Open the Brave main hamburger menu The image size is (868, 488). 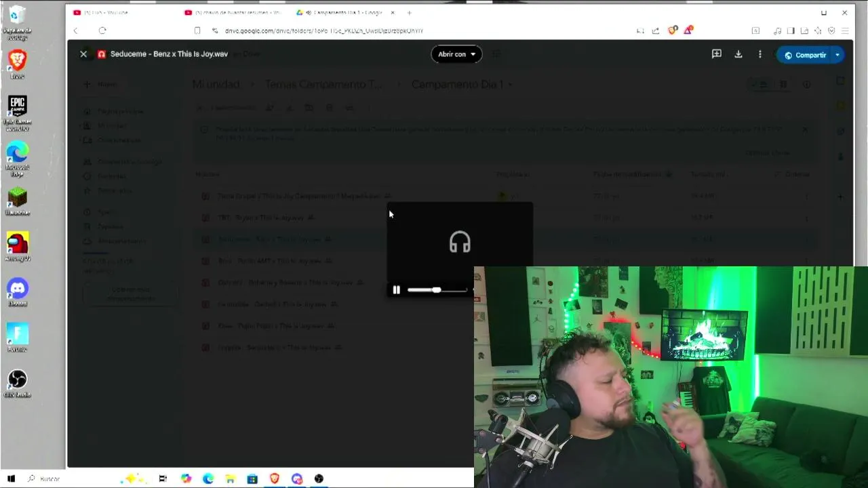(845, 30)
